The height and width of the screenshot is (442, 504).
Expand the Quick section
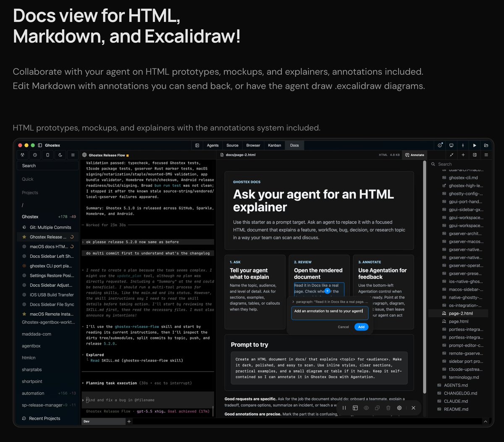(28, 179)
